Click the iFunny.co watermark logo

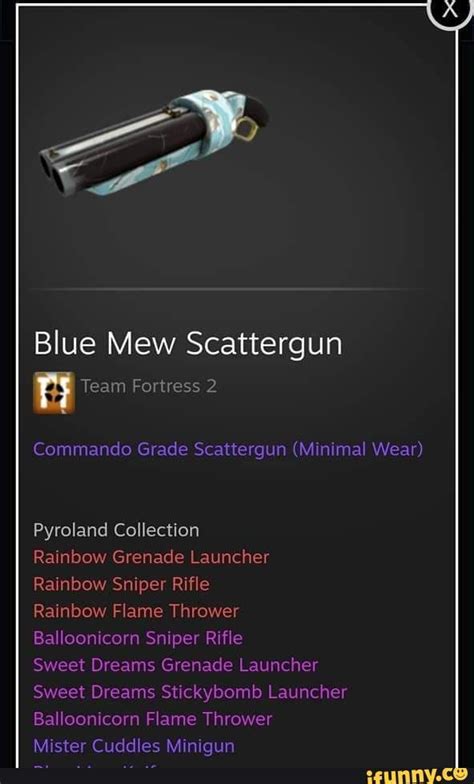(419, 776)
